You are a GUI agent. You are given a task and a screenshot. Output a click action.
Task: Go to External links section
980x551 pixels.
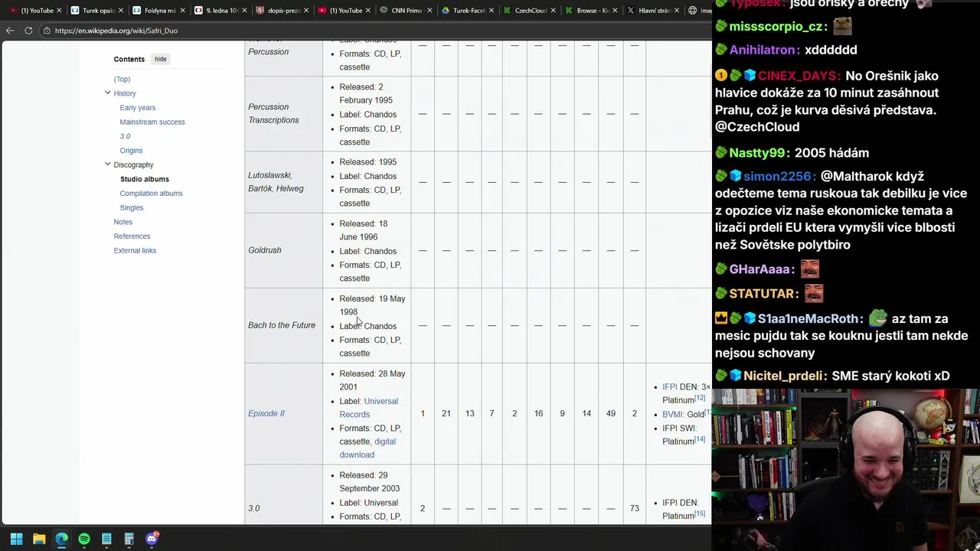point(135,250)
